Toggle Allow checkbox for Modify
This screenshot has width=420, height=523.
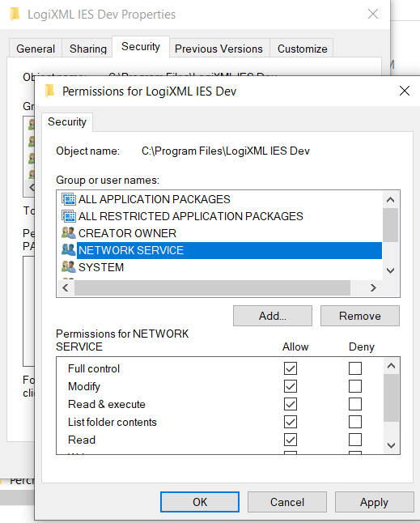tap(291, 386)
